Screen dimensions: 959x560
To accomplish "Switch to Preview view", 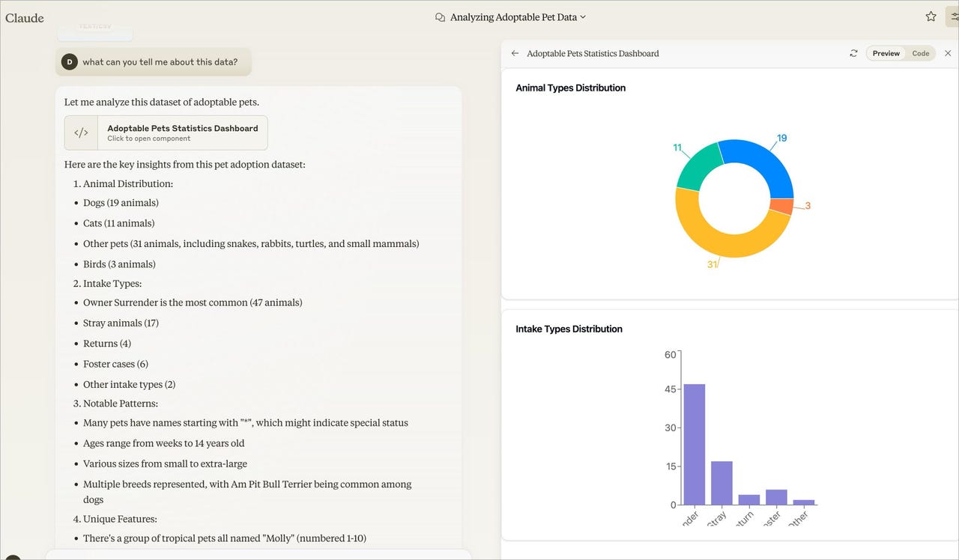I will tap(886, 53).
